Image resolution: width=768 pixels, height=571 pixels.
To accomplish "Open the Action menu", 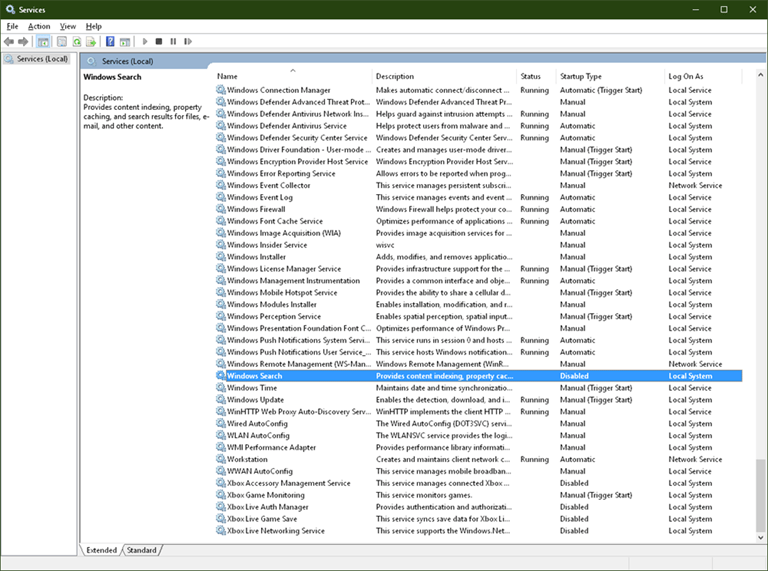I will [39, 26].
